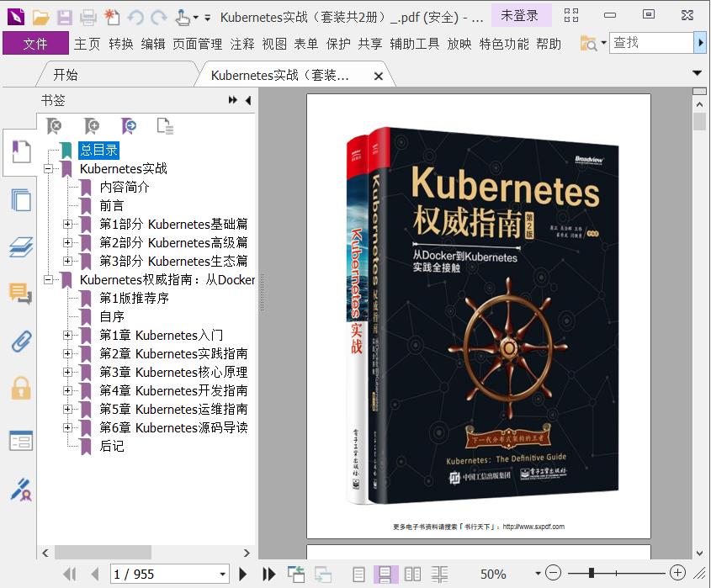Screen dimensions: 711x588
Task: Go to the previous page
Action: (x=95, y=575)
